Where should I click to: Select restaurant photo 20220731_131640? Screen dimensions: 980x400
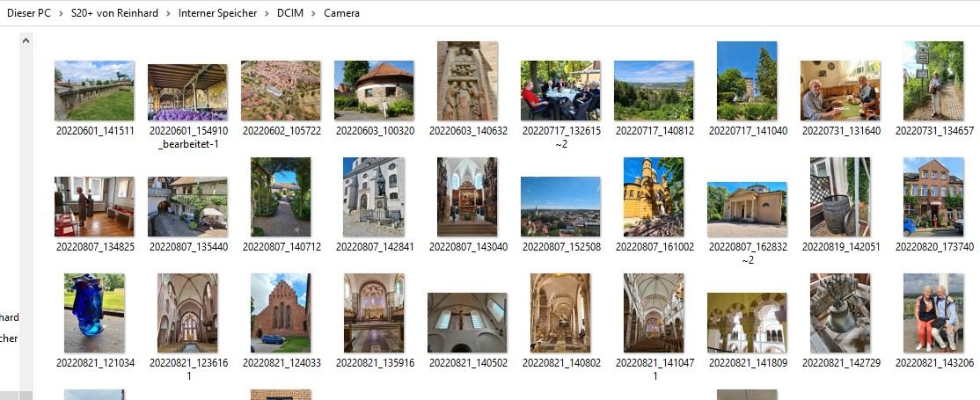840,90
